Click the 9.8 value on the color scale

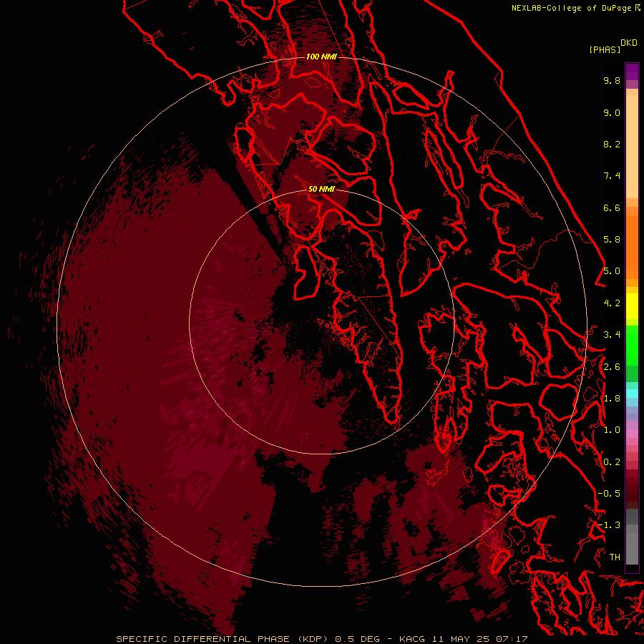tap(612, 80)
